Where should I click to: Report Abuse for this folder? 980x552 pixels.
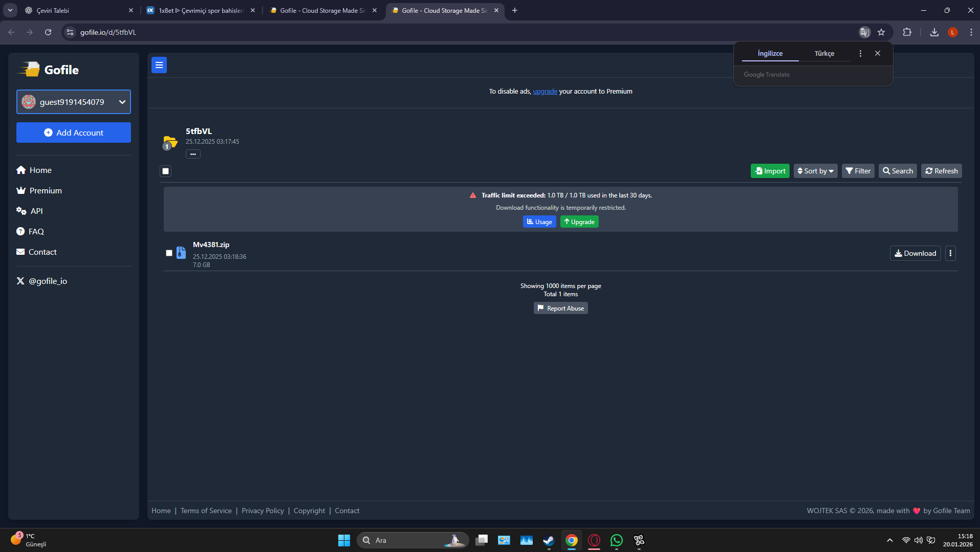[x=561, y=308]
